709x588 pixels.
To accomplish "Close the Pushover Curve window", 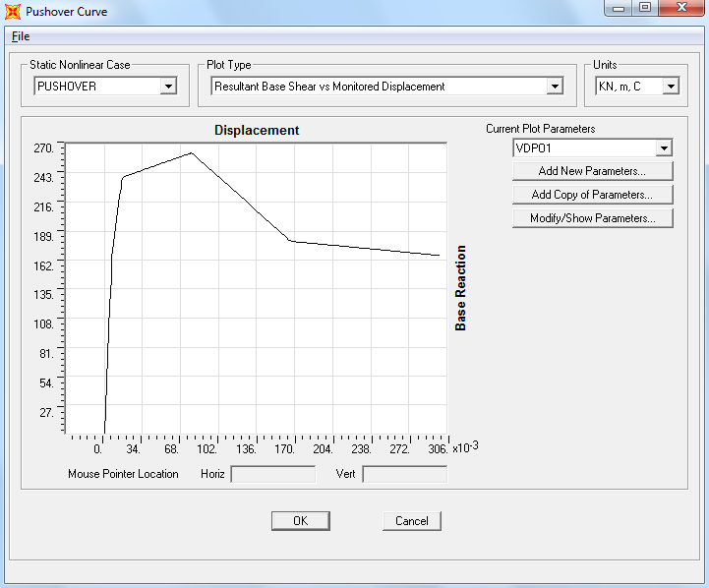I will click(681, 8).
